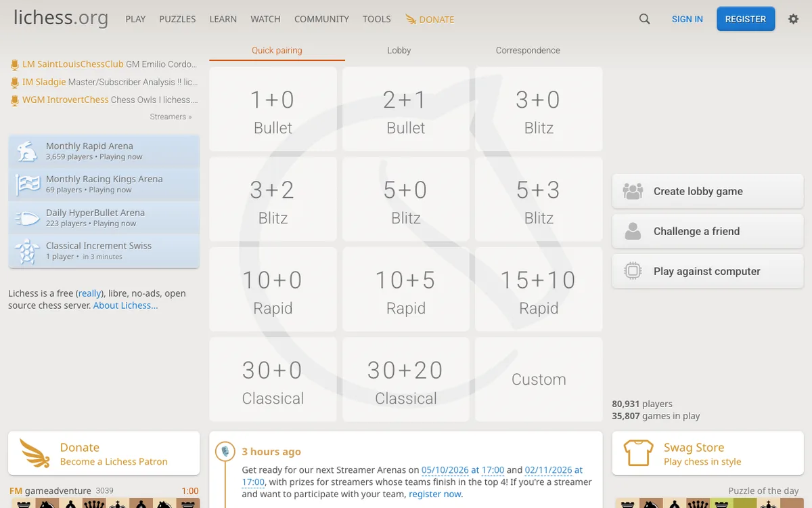Open the 05/10/2026 at 17:00 arena link
Viewport: 812px width, 508px height.
463,469
